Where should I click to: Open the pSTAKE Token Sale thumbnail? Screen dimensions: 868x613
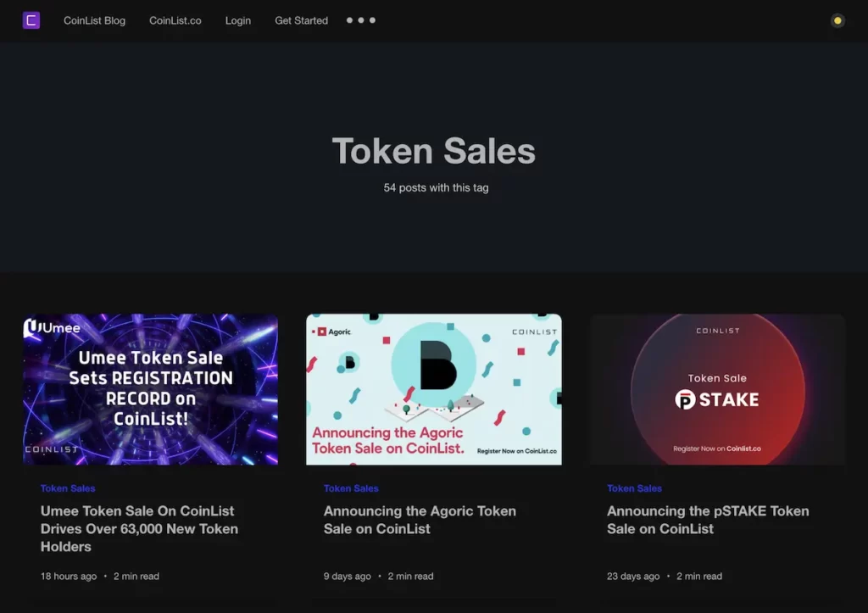tap(717, 389)
